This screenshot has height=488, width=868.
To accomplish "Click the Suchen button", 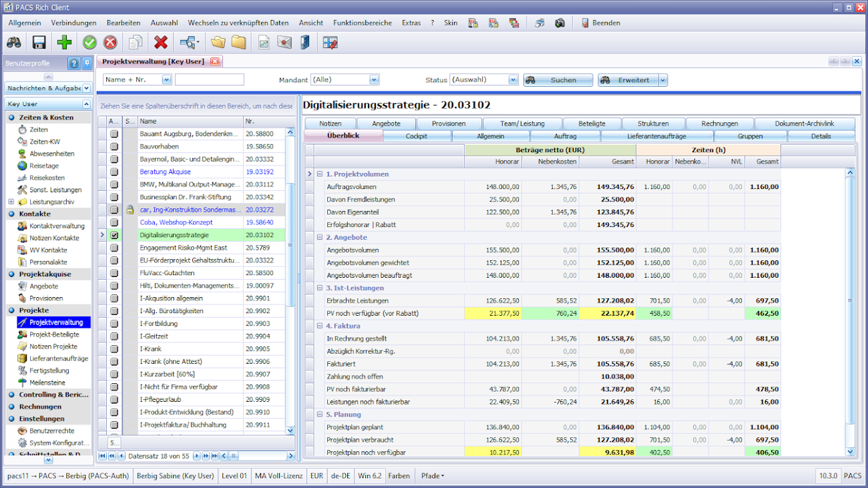I will (558, 80).
